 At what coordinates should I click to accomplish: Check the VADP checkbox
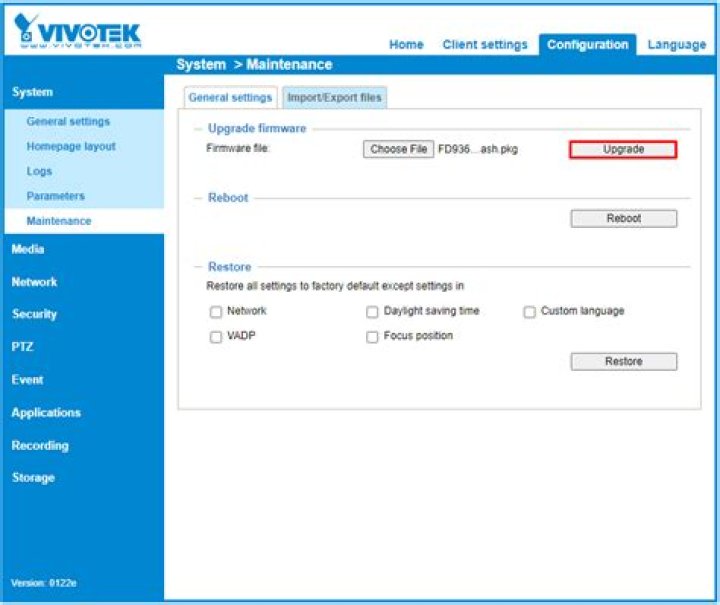tap(216, 337)
